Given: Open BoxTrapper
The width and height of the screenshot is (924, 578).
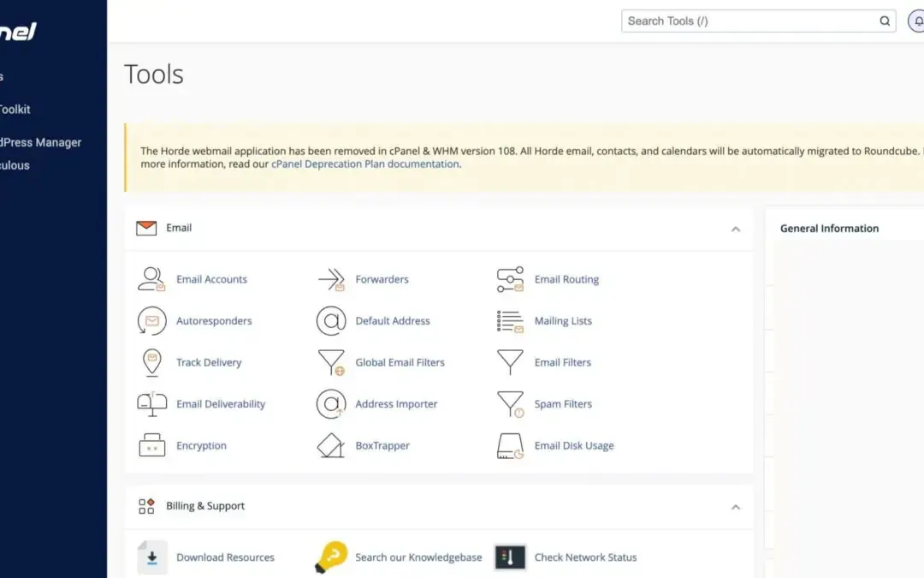Looking at the screenshot, I should click(382, 445).
